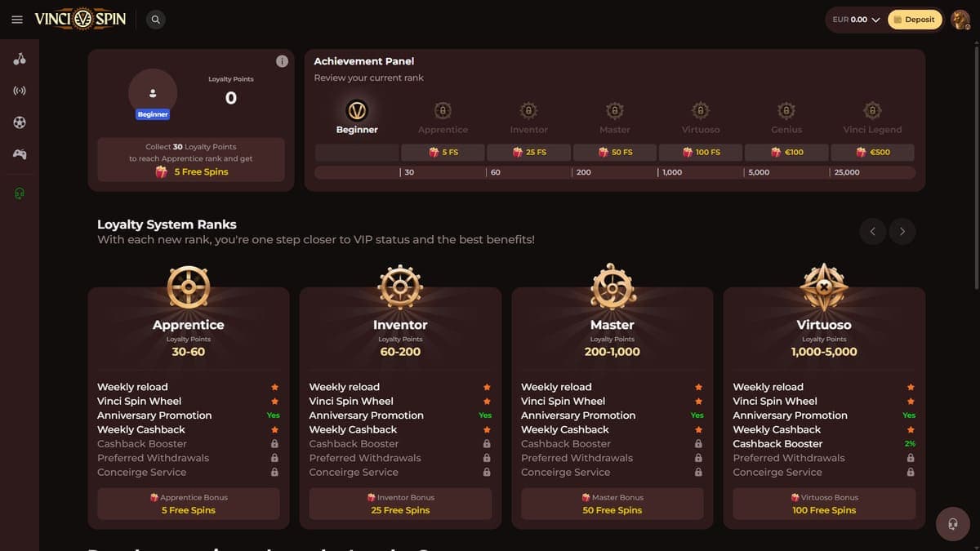Open the hamburger menu
The width and height of the screenshot is (980, 551).
coord(17,20)
